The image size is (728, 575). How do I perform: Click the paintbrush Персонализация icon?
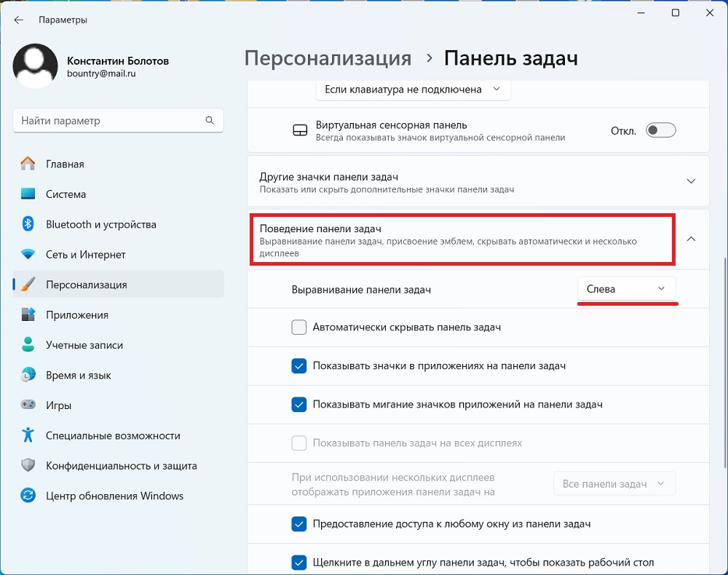tap(28, 285)
